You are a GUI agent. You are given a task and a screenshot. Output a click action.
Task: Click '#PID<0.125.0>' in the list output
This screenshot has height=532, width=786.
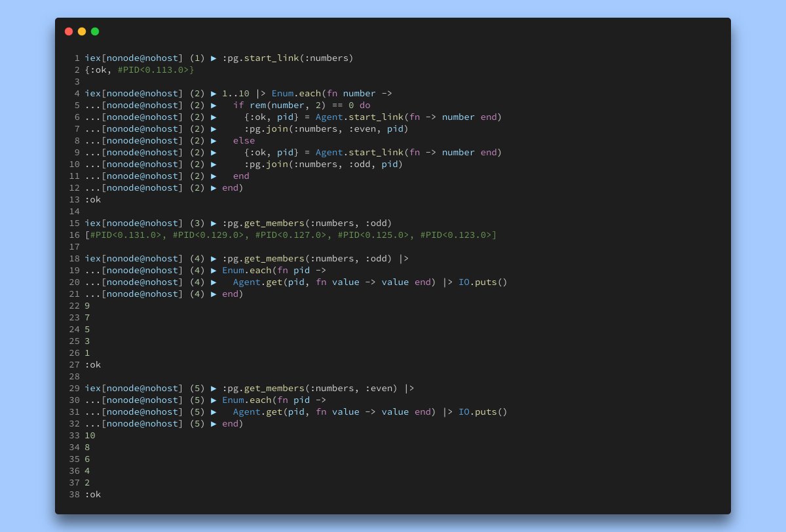(373, 235)
